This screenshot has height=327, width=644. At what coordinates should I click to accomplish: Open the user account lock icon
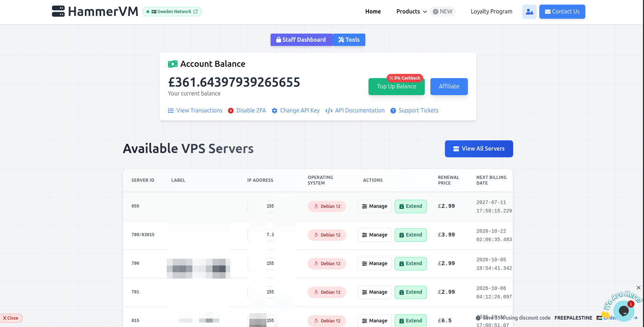pyautogui.click(x=529, y=12)
